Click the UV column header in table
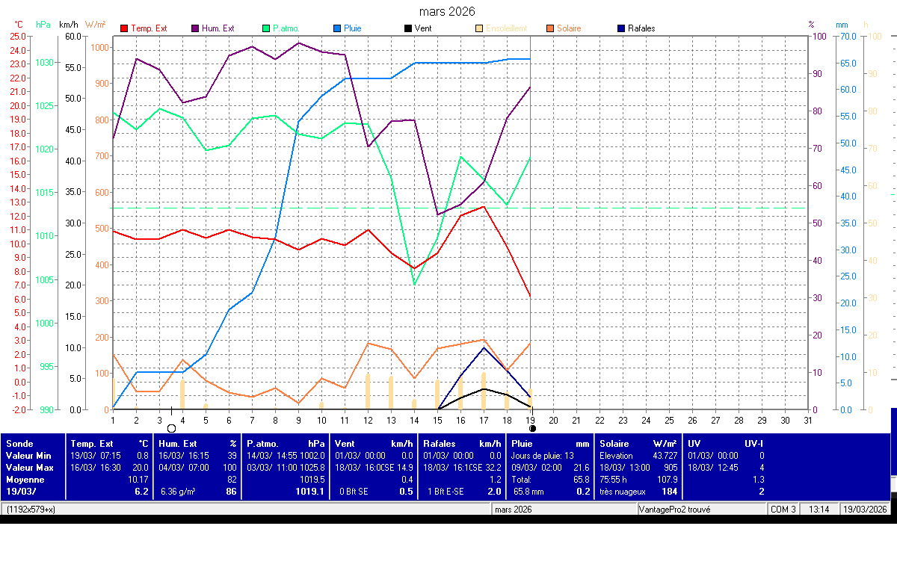897x588 pixels. [694, 443]
